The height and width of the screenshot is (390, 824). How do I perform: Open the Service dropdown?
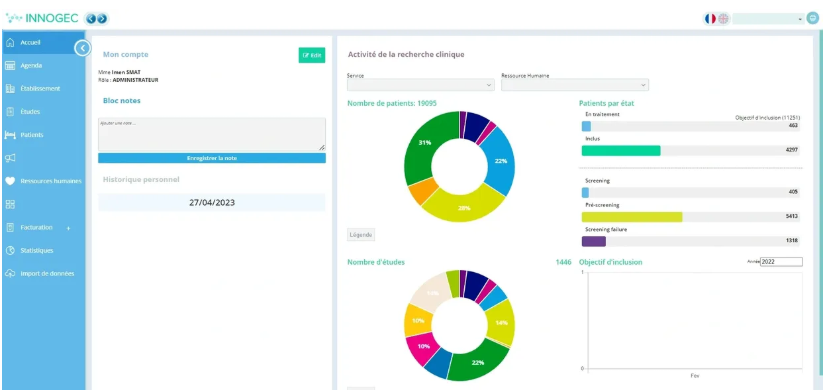tap(420, 85)
